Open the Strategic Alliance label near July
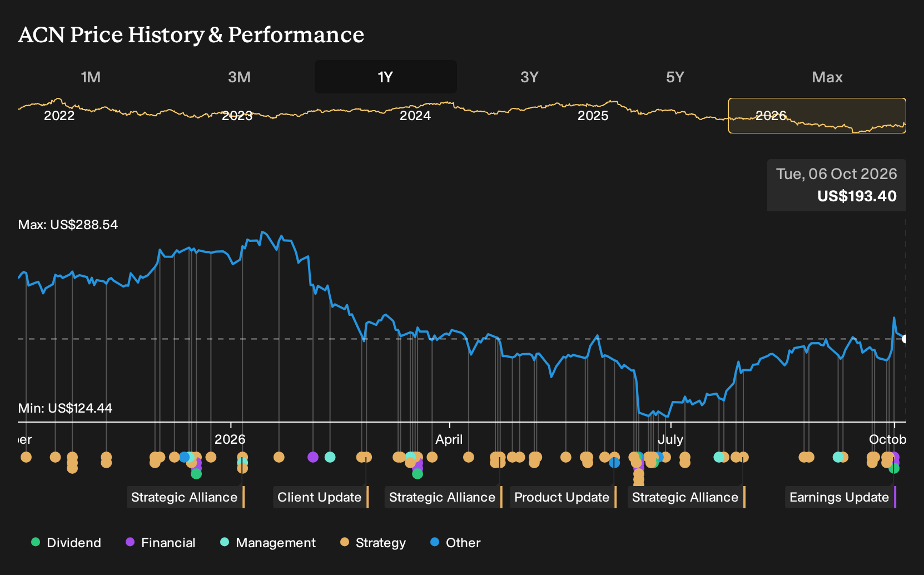Screen dimensions: 924x575 (x=686, y=497)
